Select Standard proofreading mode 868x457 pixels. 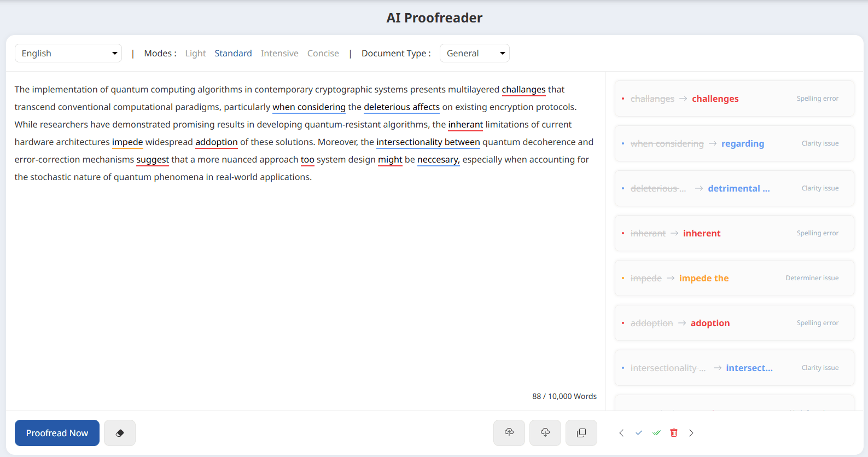[x=233, y=53]
